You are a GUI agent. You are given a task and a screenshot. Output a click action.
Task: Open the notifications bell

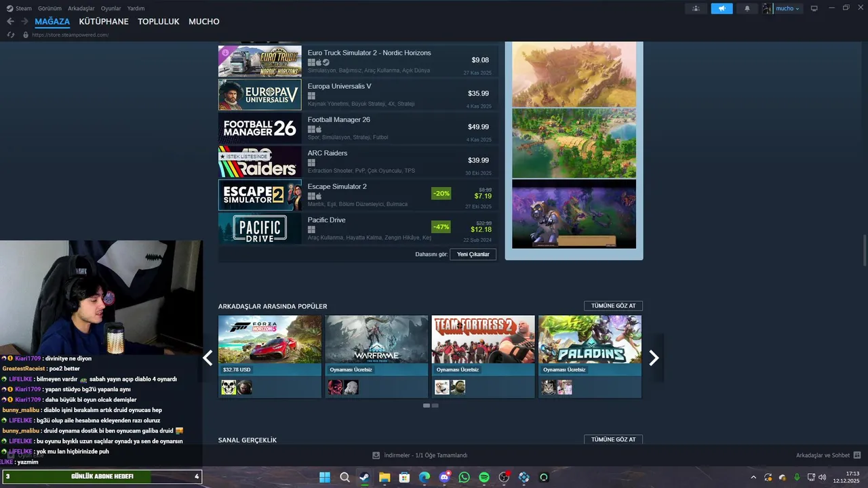tap(747, 8)
